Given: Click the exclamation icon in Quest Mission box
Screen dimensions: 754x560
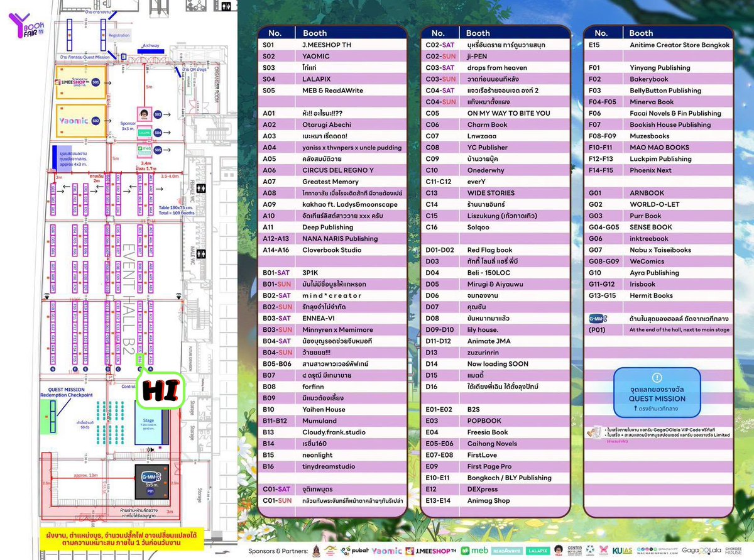Looking at the screenshot, I should pyautogui.click(x=657, y=378).
